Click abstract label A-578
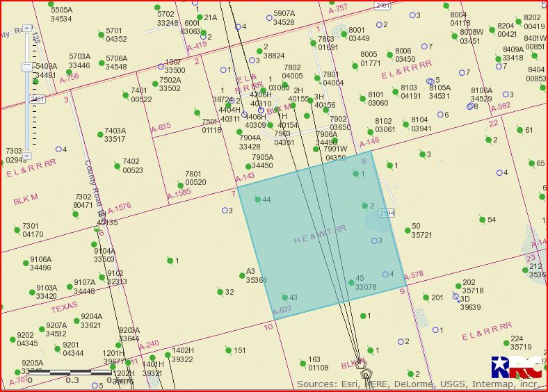 (x=414, y=275)
